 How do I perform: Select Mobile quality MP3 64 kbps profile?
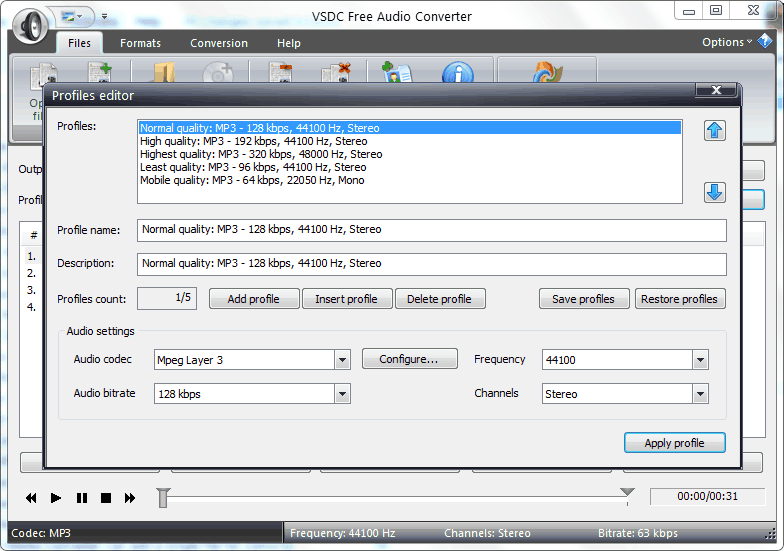point(410,180)
